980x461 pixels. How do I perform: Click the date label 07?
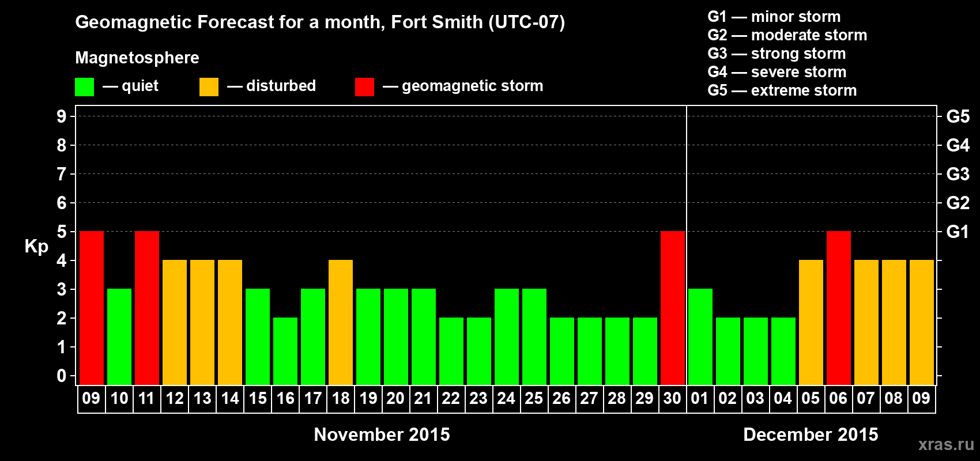866,398
